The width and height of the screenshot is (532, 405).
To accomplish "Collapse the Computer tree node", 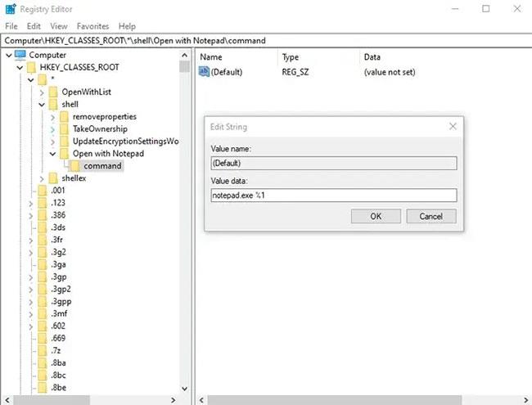I will pyautogui.click(x=9, y=55).
